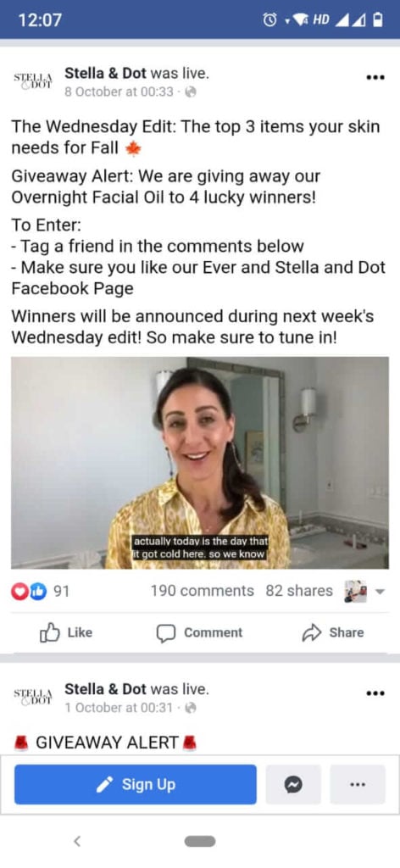Open the three-dot menu on the 1 October post
400x868 pixels.
coord(375,693)
